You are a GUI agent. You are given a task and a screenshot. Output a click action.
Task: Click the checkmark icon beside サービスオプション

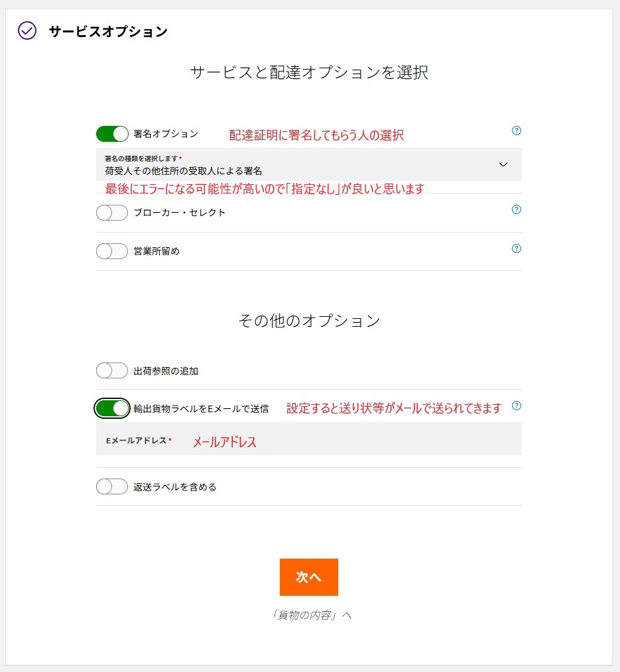(27, 31)
